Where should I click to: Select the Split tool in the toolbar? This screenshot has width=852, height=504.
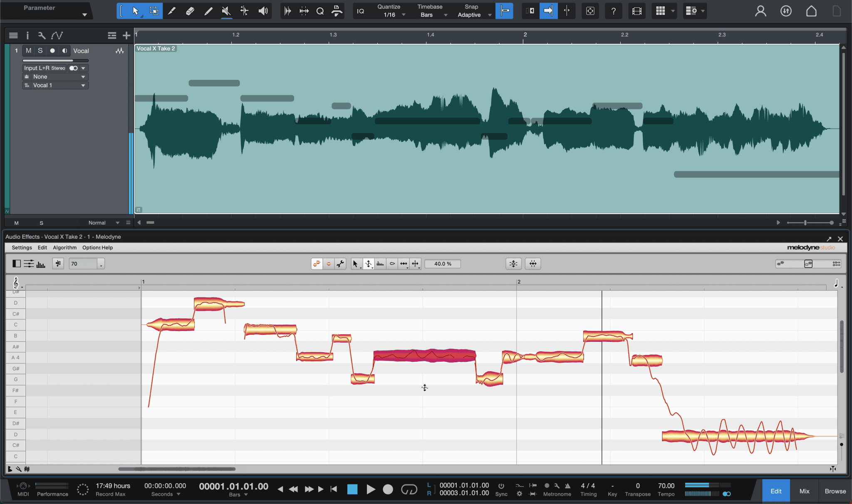click(x=172, y=11)
